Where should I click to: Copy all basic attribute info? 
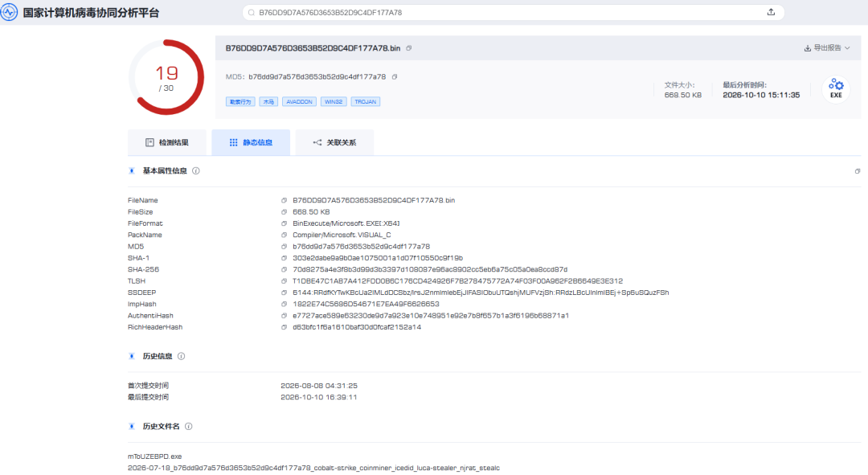858,172
